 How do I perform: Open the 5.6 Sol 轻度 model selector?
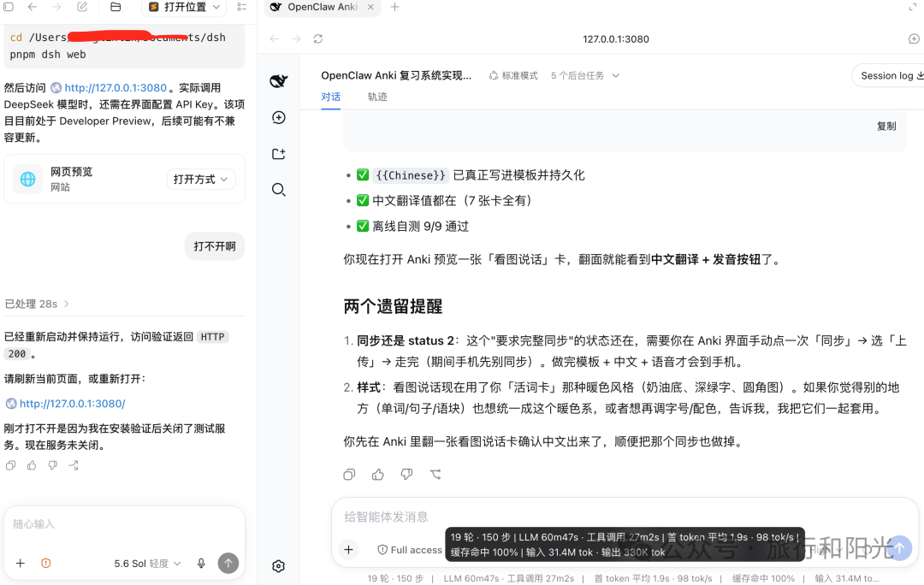coord(147,564)
